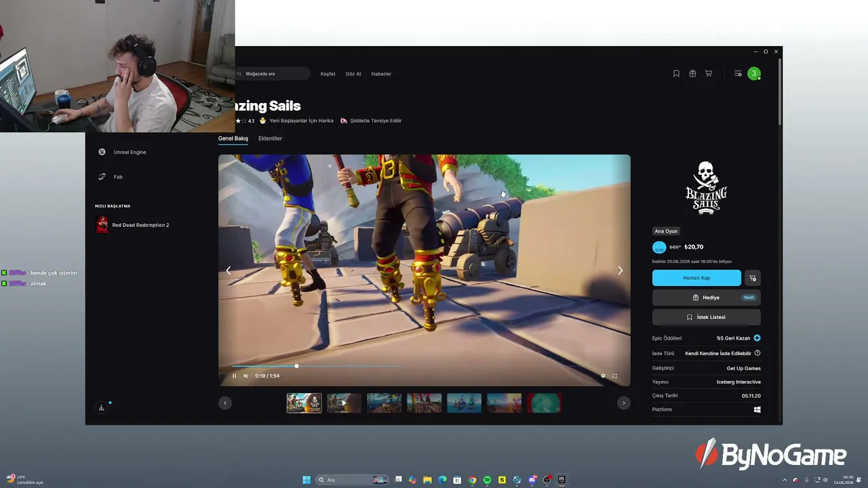Seek the video using the progress bar handle

coord(296,366)
